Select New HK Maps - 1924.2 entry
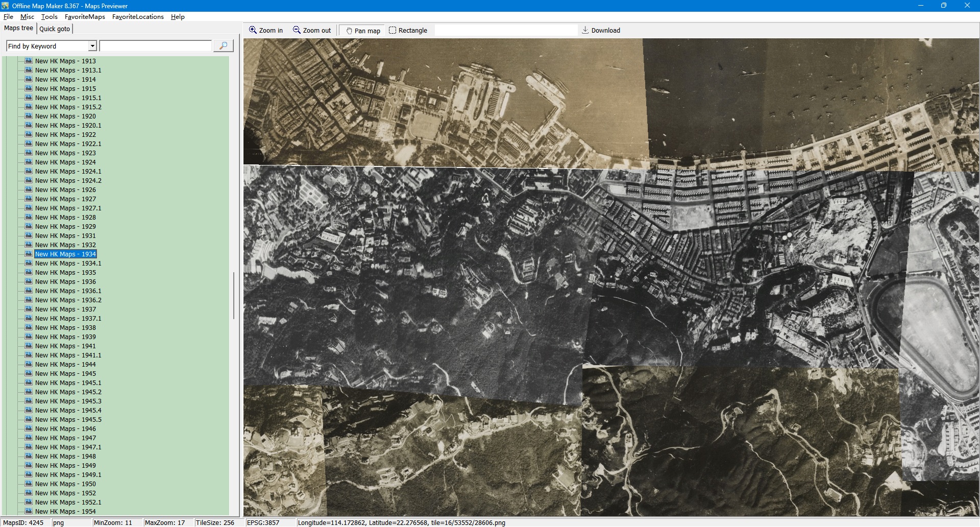This screenshot has height=527, width=980. point(68,180)
